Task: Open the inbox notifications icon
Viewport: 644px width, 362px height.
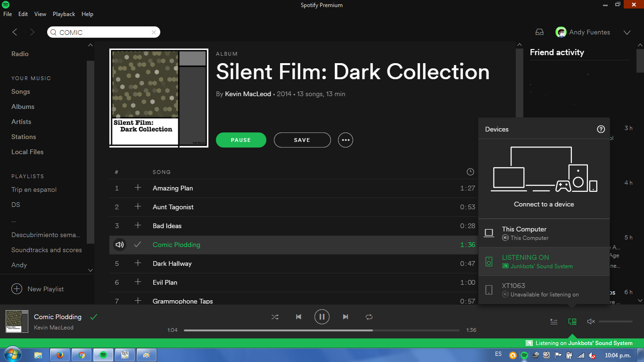Action: coord(539,32)
